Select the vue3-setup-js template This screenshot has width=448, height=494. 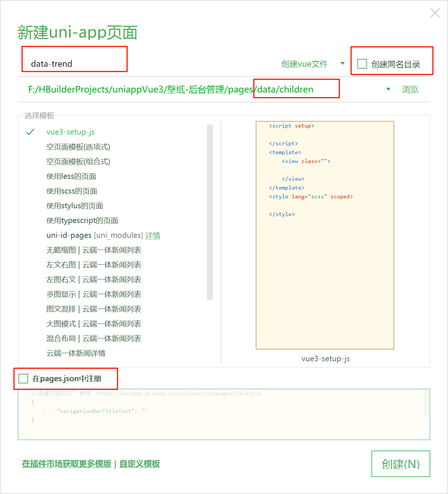pyautogui.click(x=70, y=132)
